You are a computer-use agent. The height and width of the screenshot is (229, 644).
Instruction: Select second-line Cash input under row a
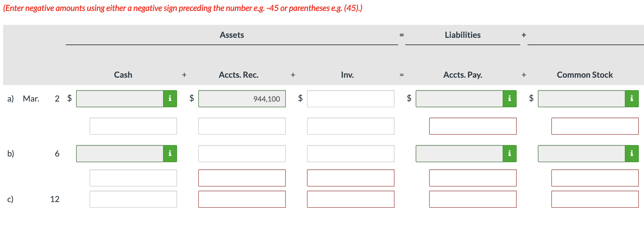[133, 126]
